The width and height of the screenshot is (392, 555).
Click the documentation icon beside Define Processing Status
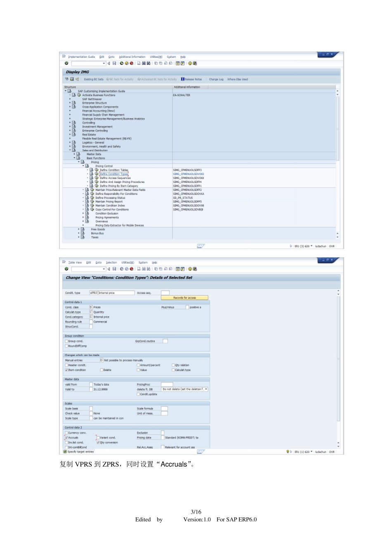coord(87,198)
